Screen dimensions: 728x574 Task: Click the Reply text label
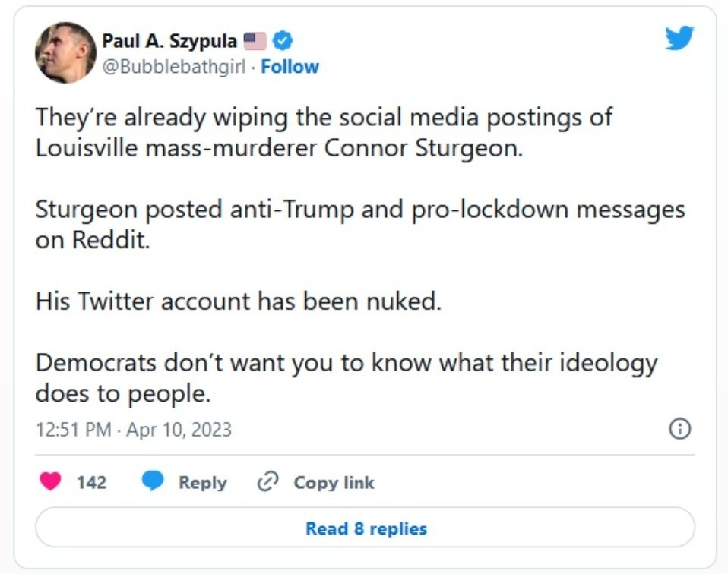pyautogui.click(x=201, y=481)
